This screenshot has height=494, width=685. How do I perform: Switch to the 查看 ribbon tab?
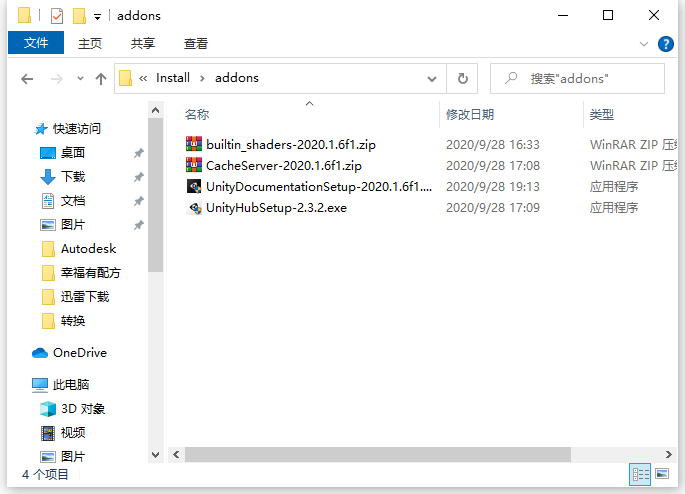point(196,43)
